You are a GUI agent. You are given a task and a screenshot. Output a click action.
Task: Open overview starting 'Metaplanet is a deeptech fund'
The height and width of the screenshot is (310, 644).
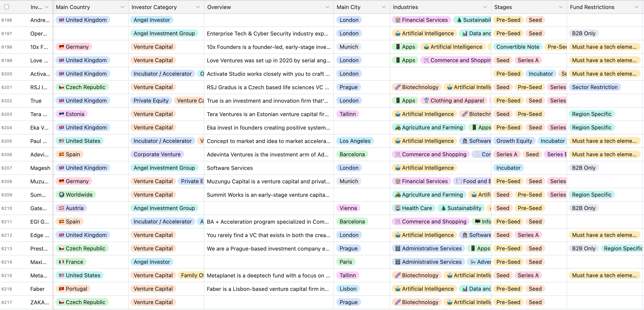click(268, 275)
